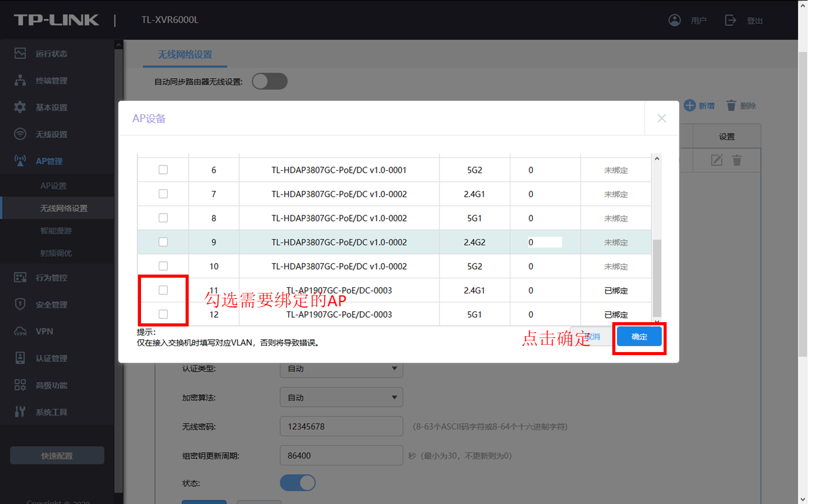
Task: Open the 认证管理 sidebar icon
Action: [x=20, y=358]
